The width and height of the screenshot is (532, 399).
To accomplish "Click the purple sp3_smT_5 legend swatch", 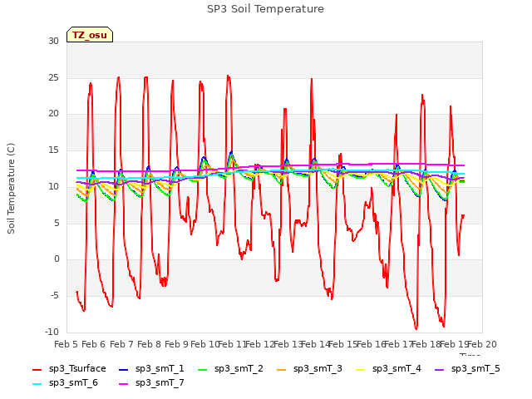I will 440,369.
